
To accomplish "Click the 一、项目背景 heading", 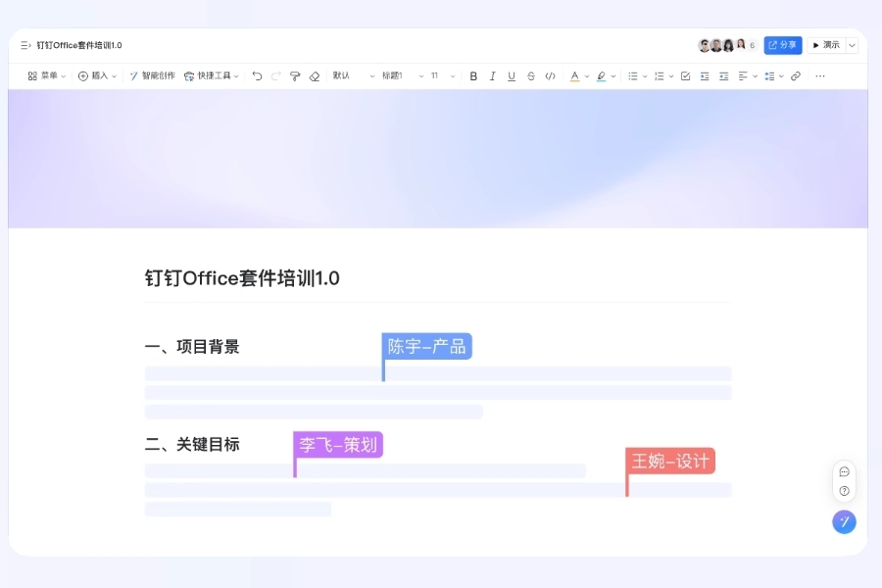I will tap(192, 347).
